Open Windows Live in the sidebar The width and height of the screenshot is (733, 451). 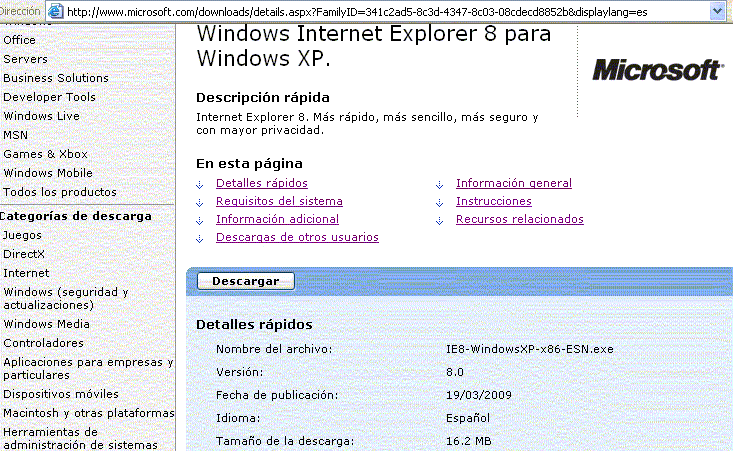click(41, 116)
